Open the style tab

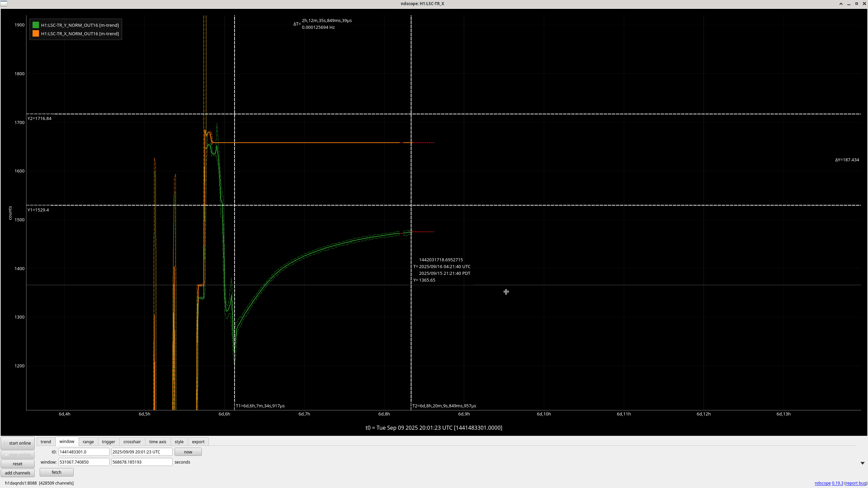coord(179,442)
